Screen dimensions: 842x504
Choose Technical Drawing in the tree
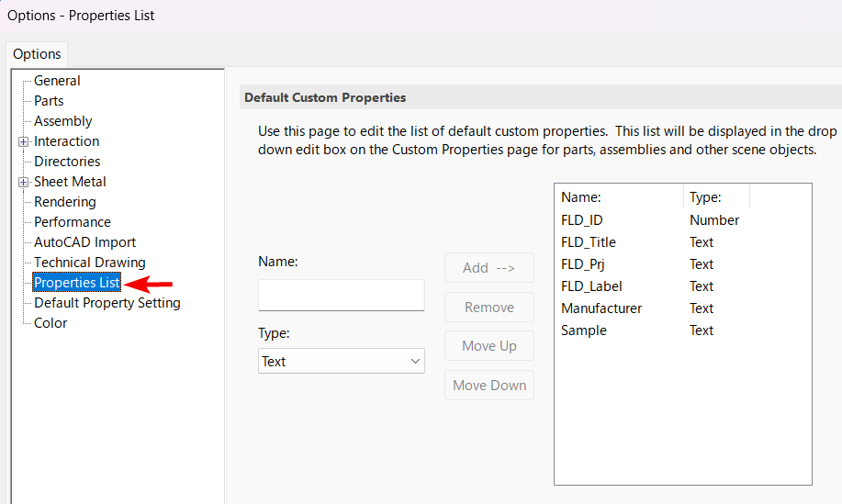click(89, 263)
